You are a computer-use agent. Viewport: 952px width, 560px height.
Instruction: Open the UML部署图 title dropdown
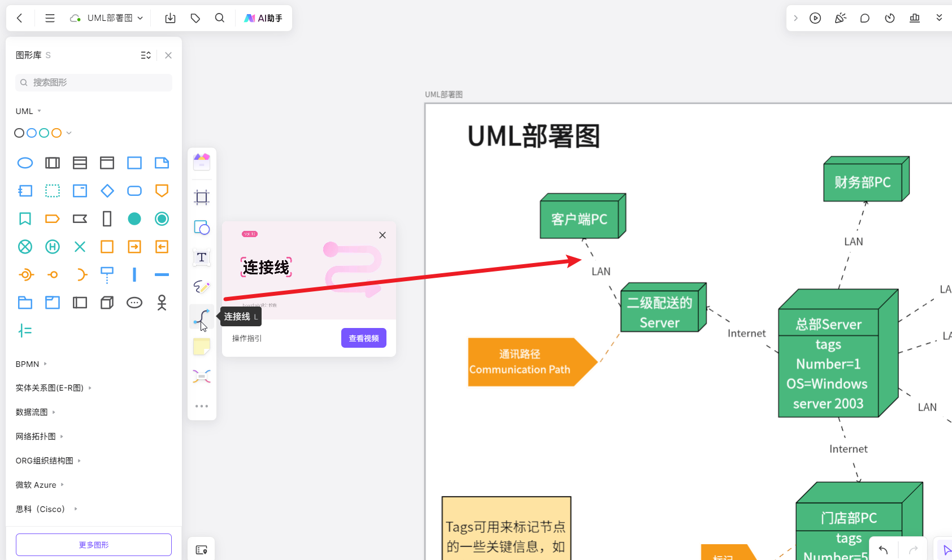tap(140, 17)
